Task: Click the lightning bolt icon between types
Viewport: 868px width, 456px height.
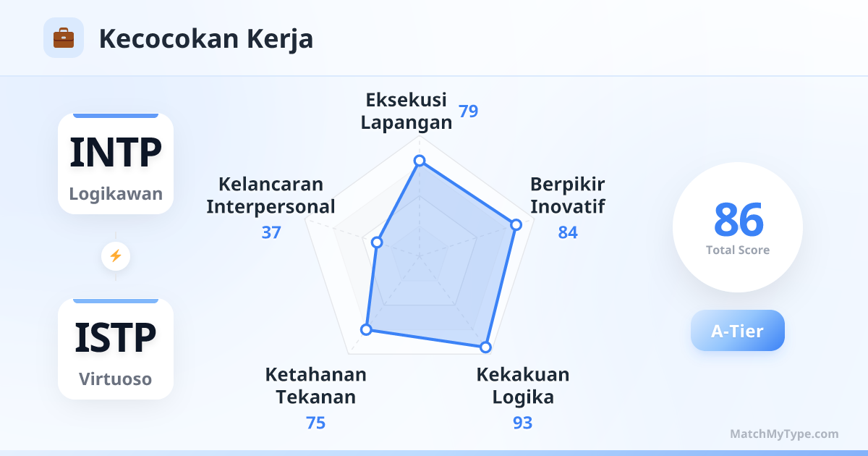Action: (116, 256)
